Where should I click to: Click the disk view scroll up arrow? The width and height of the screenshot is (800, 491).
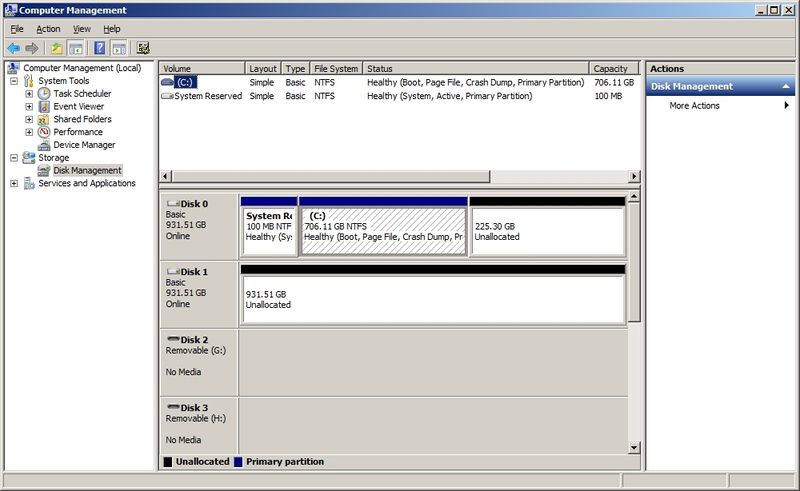tap(634, 197)
